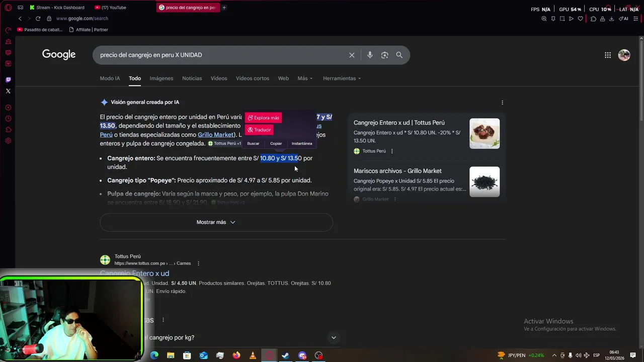Open the Player icon in the sidebar
This screenshot has width=644, height=362.
point(8,108)
